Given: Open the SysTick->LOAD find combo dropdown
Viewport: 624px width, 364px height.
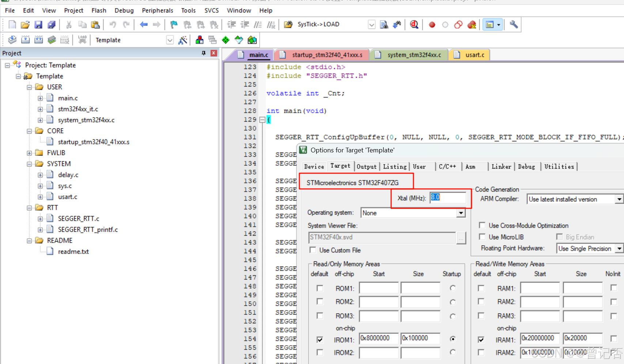Looking at the screenshot, I should coord(371,24).
